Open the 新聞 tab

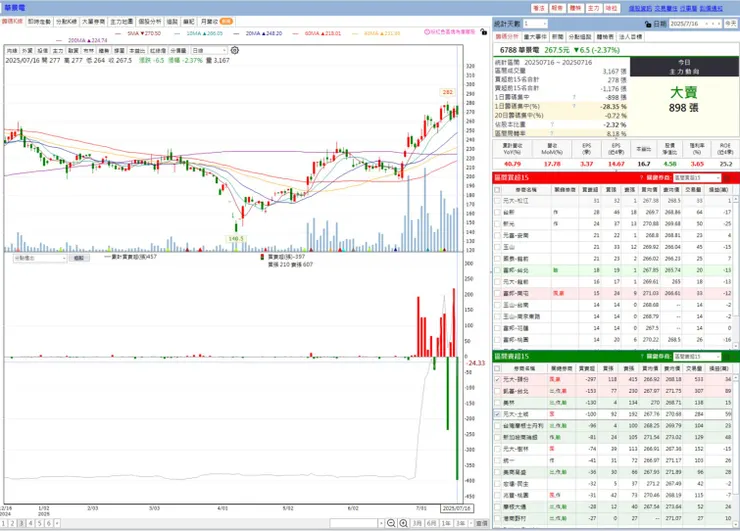[557, 37]
